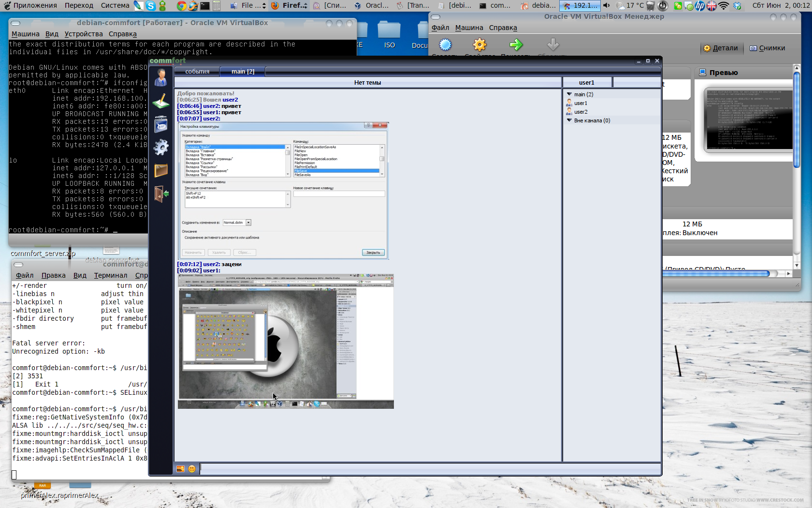812x508 pixels.
Task: Click the chat message input field
Action: pos(429,468)
